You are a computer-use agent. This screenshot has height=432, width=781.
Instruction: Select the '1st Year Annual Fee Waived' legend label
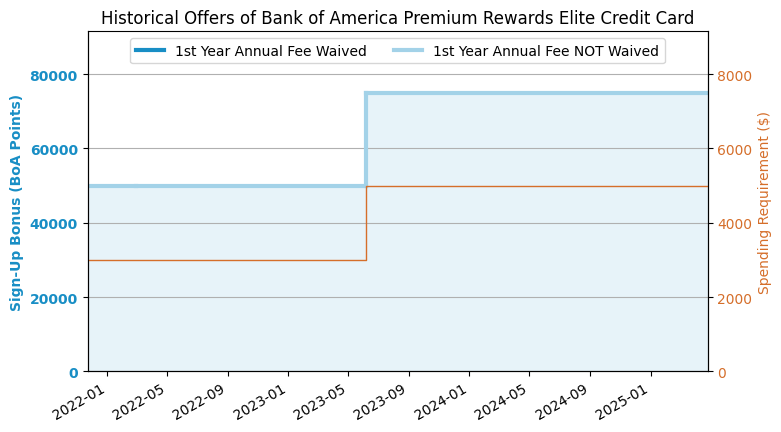(x=271, y=51)
